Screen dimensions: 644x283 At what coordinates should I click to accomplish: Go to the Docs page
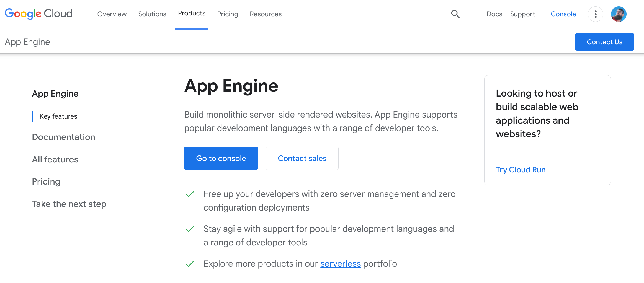[494, 14]
